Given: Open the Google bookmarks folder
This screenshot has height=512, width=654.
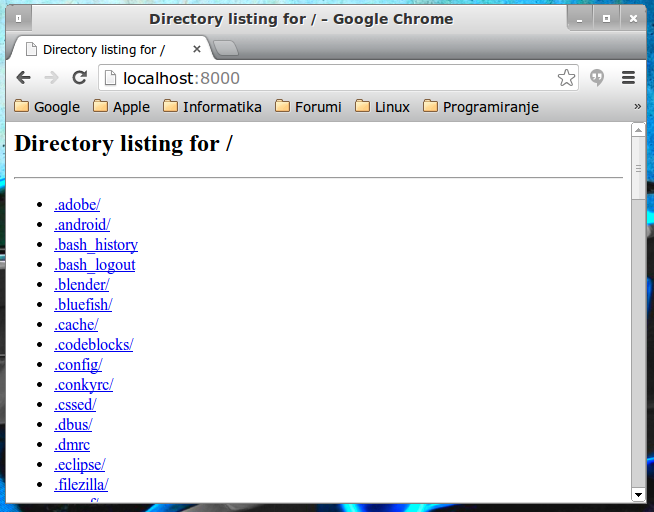Looking at the screenshot, I should point(46,107).
